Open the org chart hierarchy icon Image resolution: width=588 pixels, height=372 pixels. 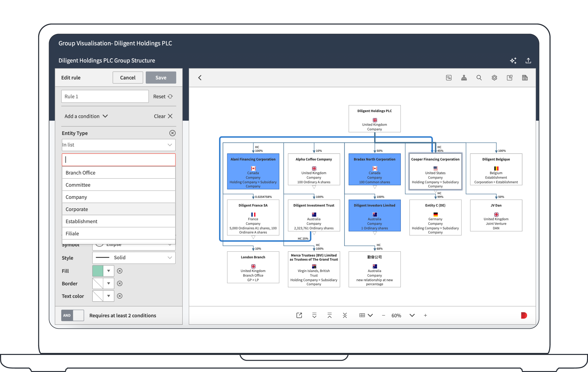tap(464, 78)
